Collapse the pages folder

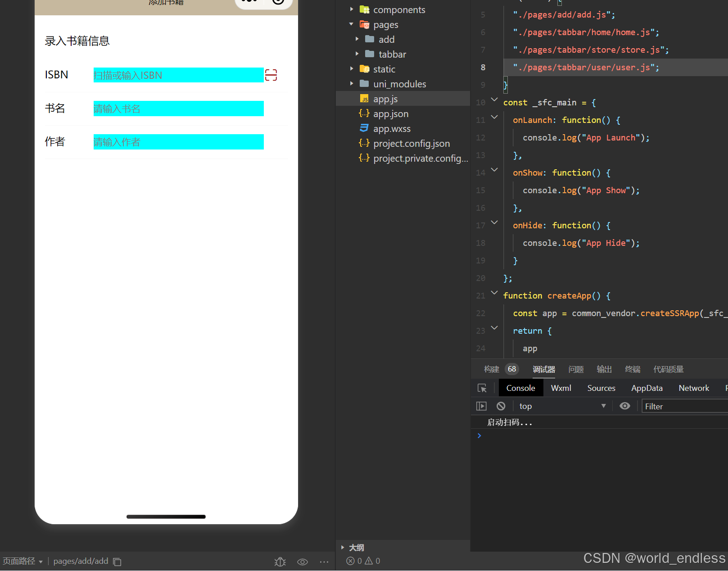coord(352,24)
